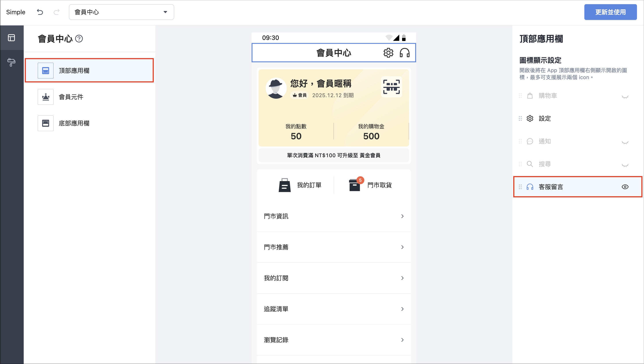
Task: Click the 搜尋 magnifier icon
Action: (x=530, y=164)
